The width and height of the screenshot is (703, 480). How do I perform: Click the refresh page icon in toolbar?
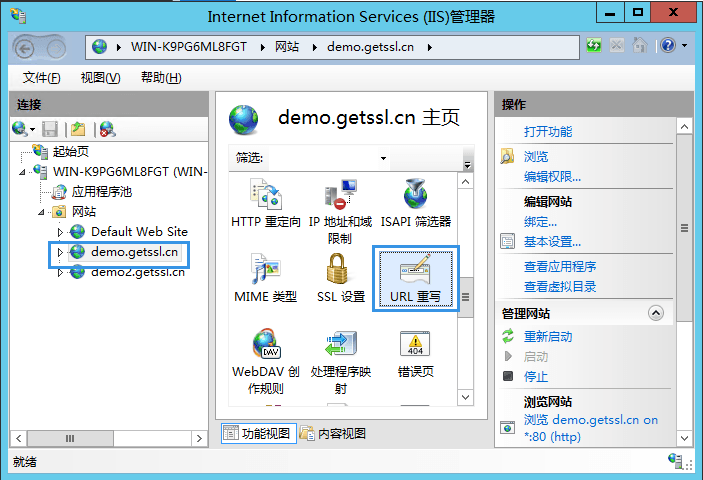594,45
